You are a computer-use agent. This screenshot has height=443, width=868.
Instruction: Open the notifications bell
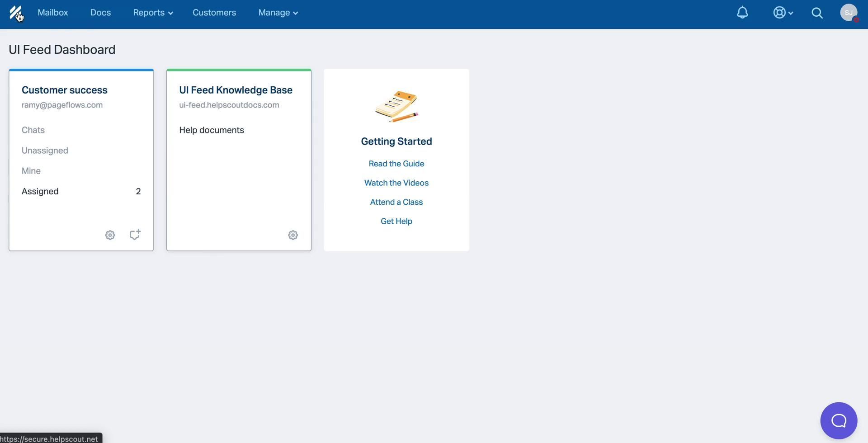pyautogui.click(x=742, y=13)
